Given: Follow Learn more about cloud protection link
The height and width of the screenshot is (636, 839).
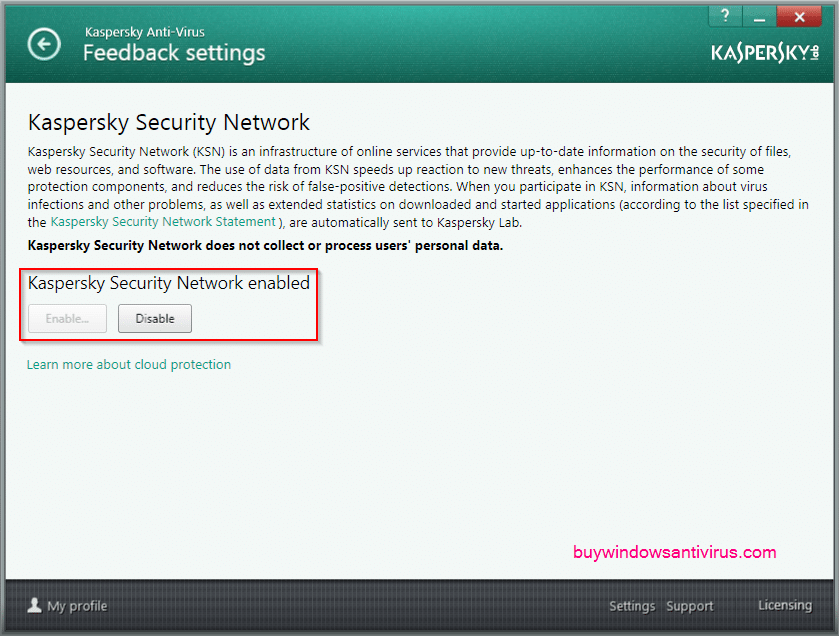Looking at the screenshot, I should coord(129,365).
